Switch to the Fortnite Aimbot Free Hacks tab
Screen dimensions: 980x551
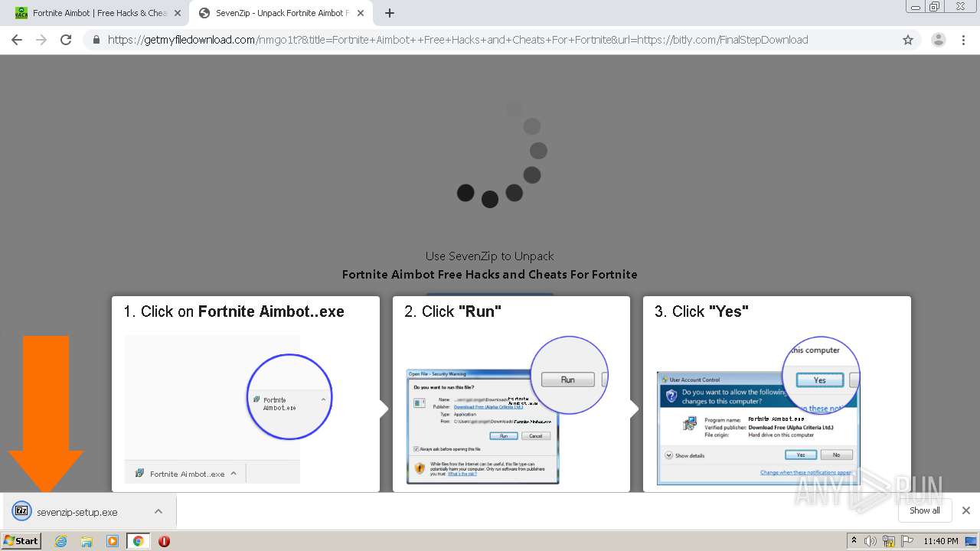point(96,13)
